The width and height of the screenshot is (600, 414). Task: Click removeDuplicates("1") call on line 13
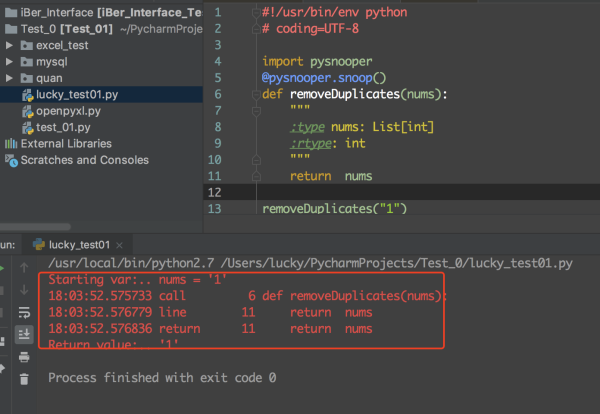pyautogui.click(x=334, y=209)
